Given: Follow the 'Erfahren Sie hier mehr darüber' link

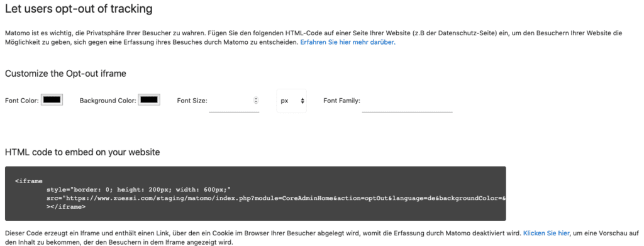Looking at the screenshot, I should pyautogui.click(x=348, y=42).
